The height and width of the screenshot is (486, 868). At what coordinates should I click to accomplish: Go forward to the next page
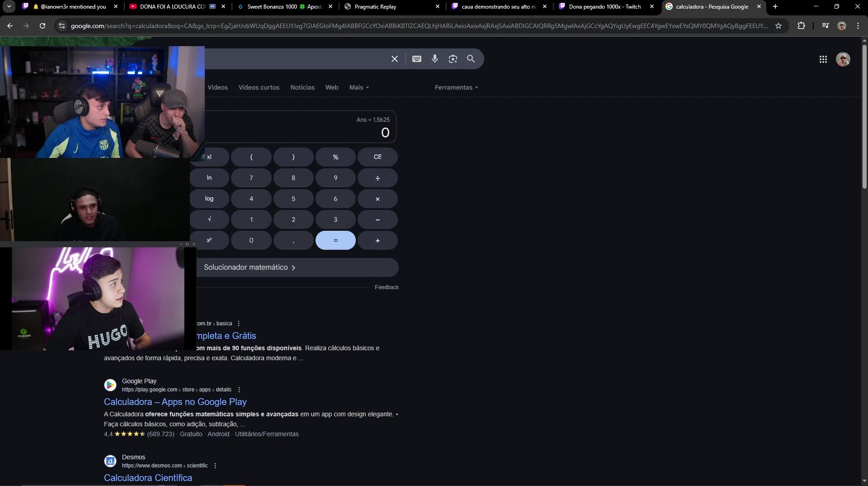(26, 26)
